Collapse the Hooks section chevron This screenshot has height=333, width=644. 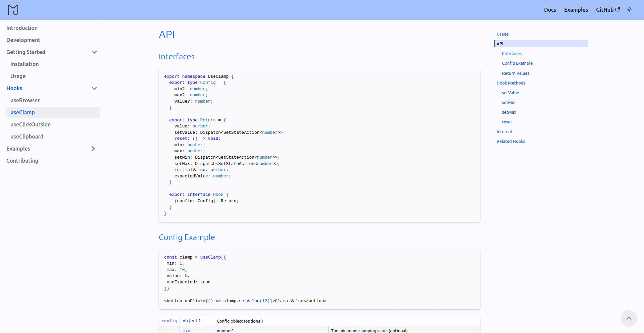coord(94,88)
